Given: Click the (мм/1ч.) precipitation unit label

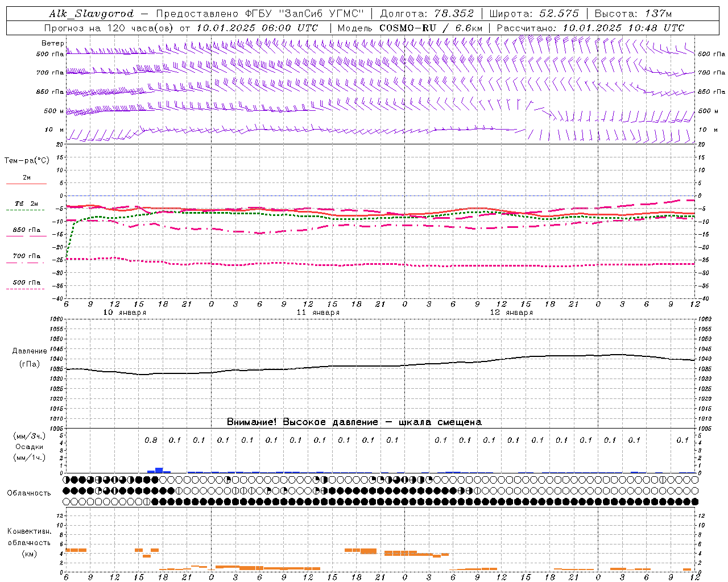Looking at the screenshot, I should pos(29,458).
